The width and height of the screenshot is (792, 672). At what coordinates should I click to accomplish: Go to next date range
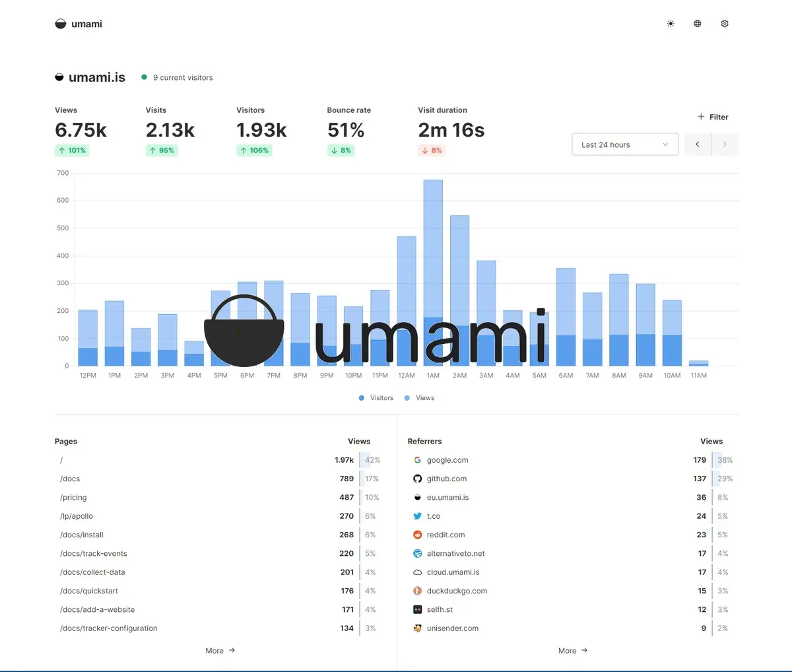click(x=725, y=145)
